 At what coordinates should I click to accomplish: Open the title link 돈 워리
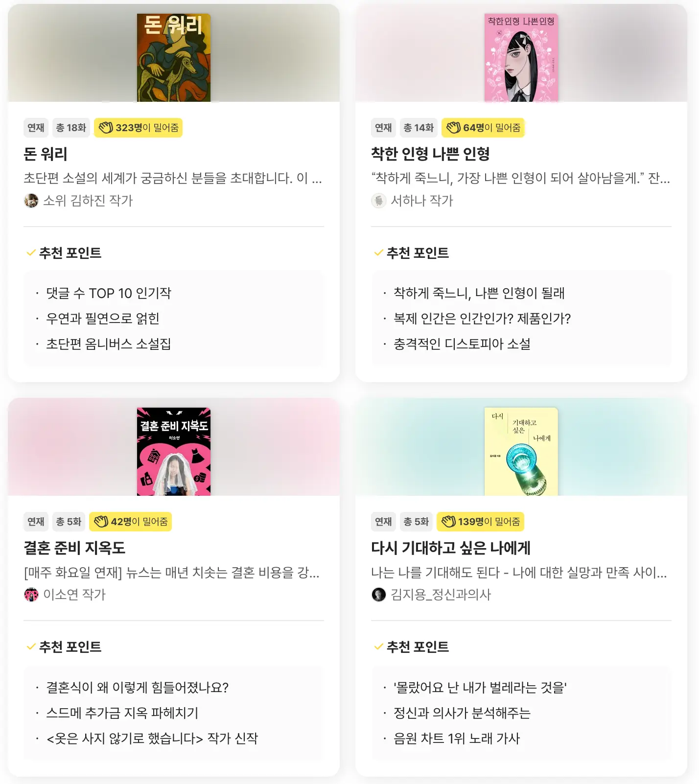coord(46,154)
